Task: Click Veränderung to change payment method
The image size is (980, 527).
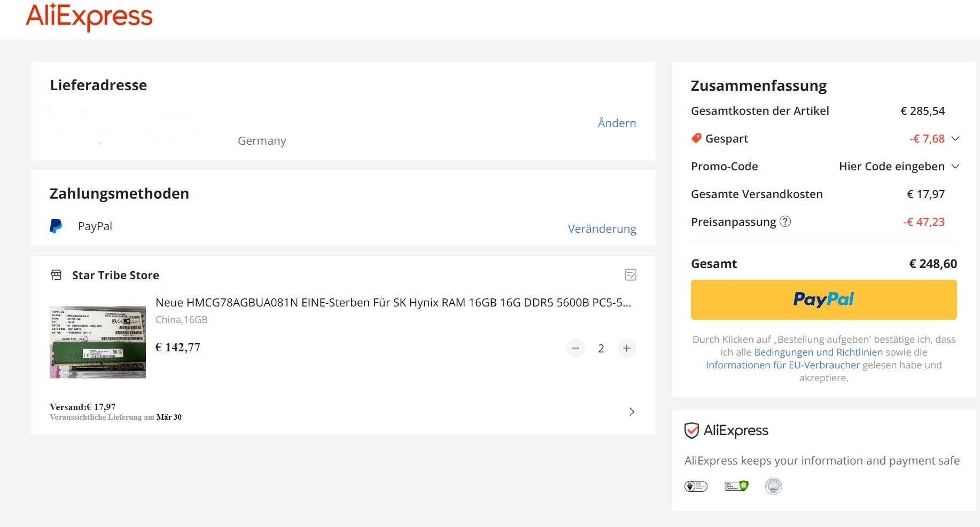Action: (x=602, y=229)
